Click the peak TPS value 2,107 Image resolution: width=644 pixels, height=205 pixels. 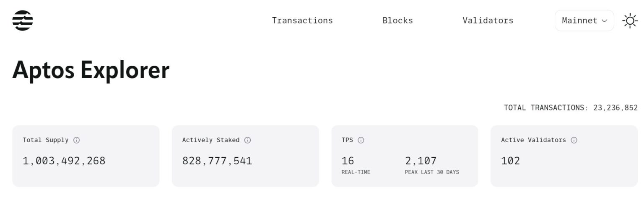point(421,161)
